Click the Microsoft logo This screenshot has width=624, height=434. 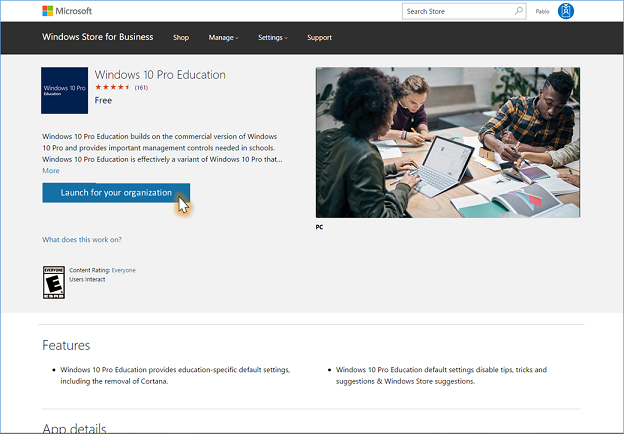(x=67, y=11)
